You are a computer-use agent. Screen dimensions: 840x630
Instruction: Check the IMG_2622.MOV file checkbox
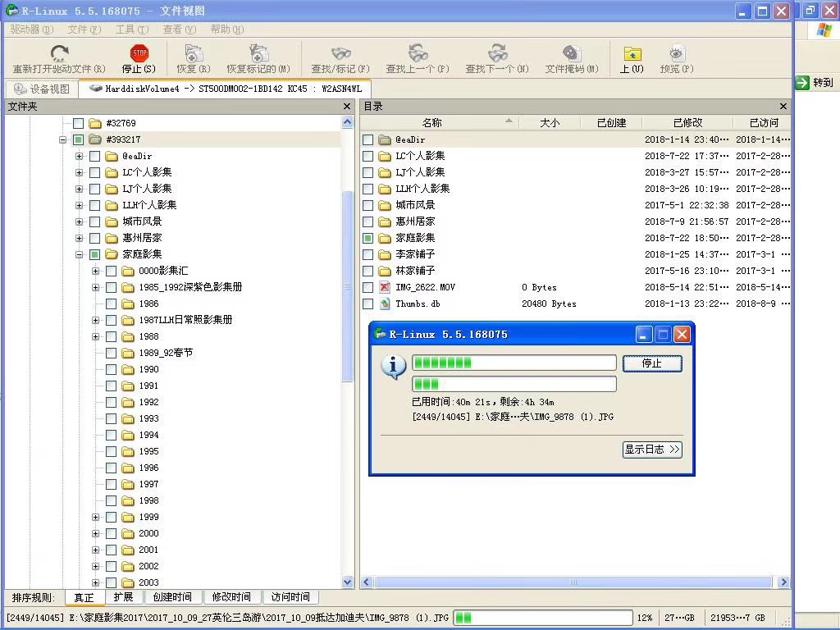[x=367, y=287]
